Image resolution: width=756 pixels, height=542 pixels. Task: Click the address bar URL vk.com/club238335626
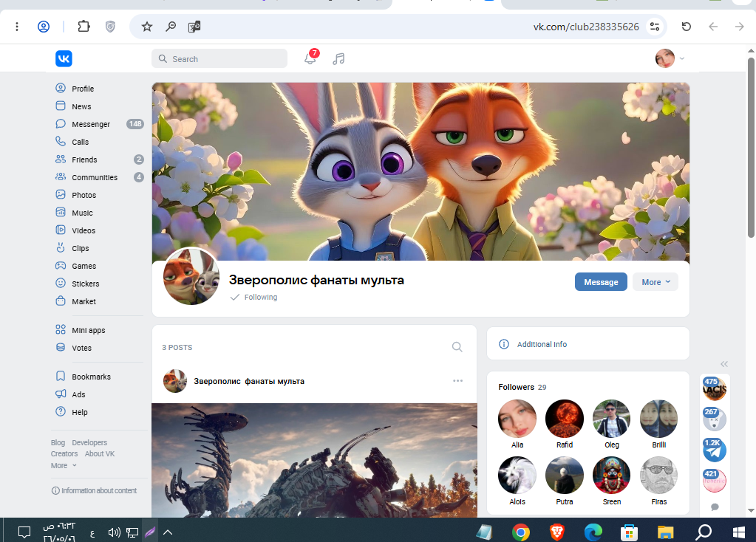point(586,27)
